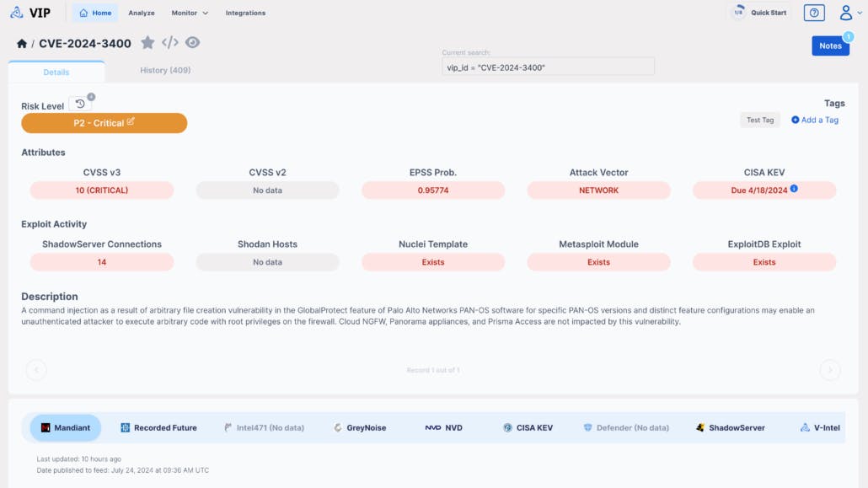Screen dimensions: 868x488
Task: Edit the P2 - Critical risk level
Action: [x=131, y=122]
